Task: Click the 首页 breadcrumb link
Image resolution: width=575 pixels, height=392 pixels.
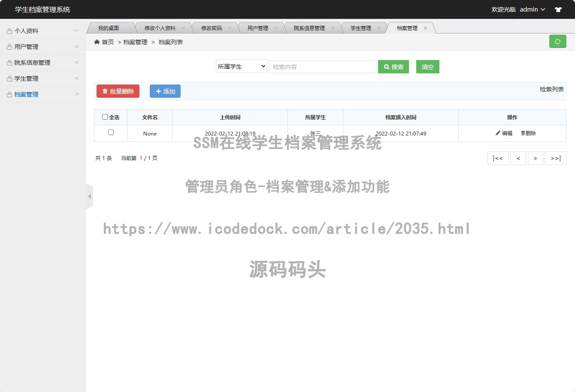Action: pos(108,42)
